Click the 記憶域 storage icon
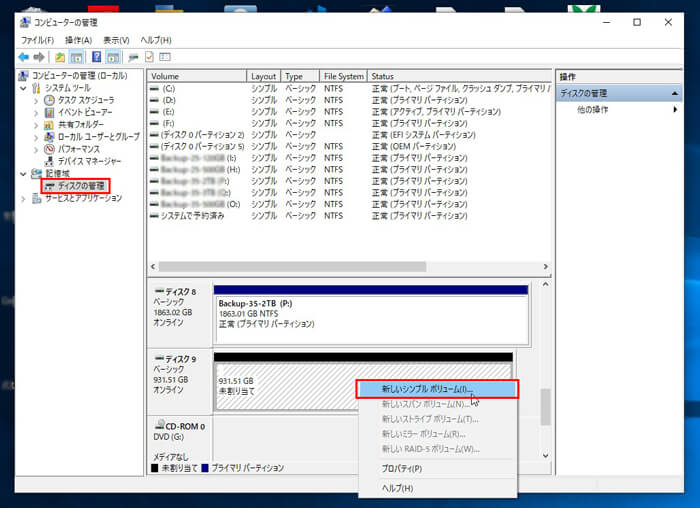This screenshot has height=508, width=700. pyautogui.click(x=37, y=173)
